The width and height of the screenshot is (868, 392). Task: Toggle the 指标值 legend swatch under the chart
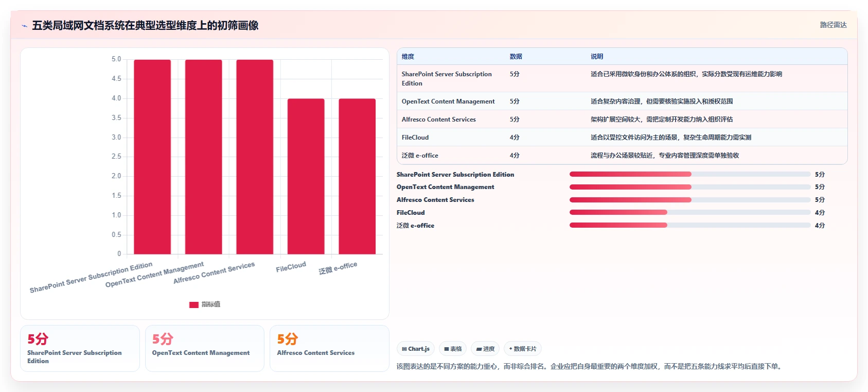194,304
